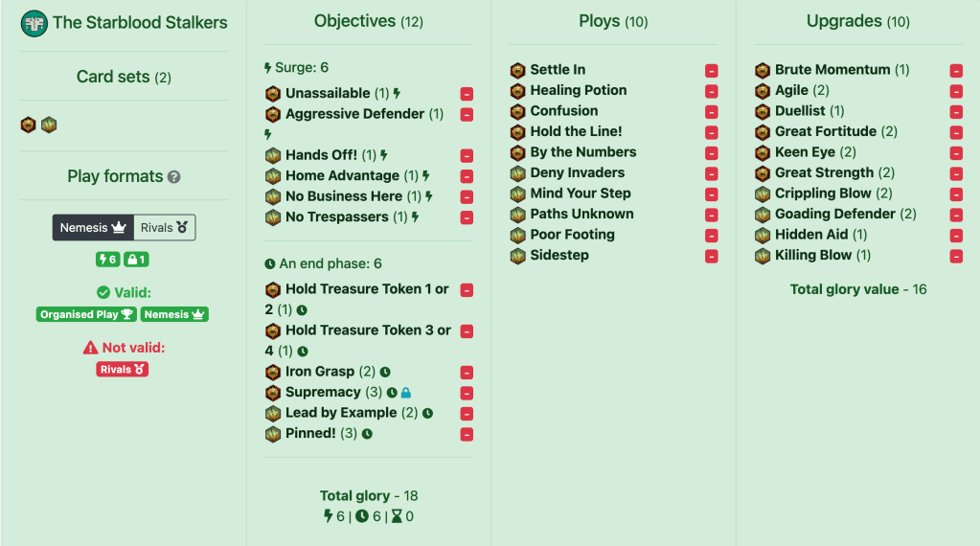
Task: Click the Starblood Stalkers warband icon
Action: click(x=34, y=24)
